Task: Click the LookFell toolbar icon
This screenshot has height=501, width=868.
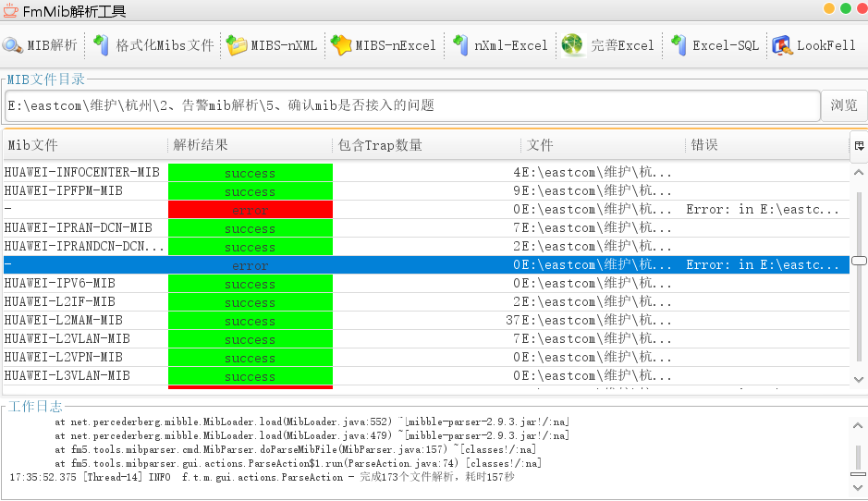Action: coord(782,45)
